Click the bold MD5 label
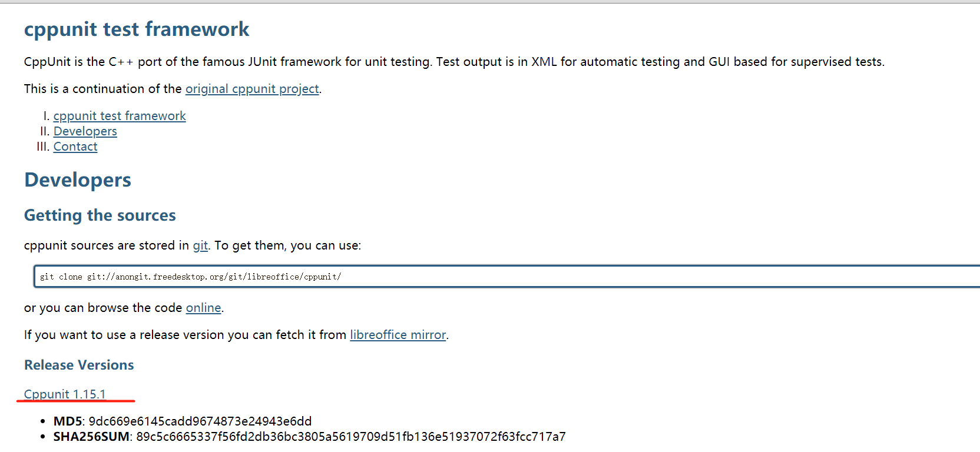 click(x=68, y=421)
